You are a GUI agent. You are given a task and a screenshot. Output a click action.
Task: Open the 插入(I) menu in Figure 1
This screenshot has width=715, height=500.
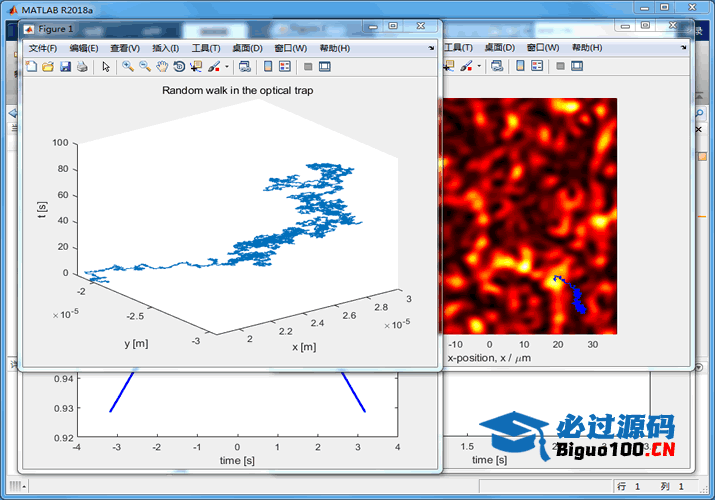coord(166,48)
